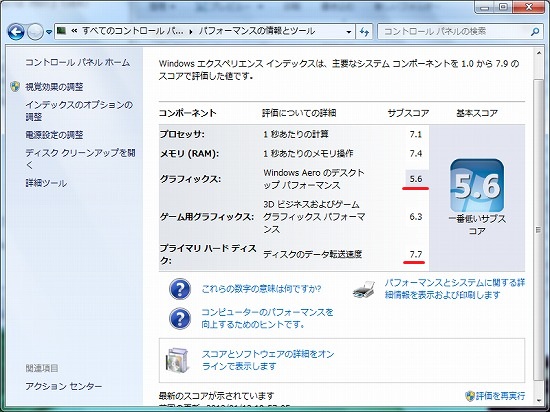
Task: Click ディスクのデータ転送速度 detail text
Action: tap(312, 254)
